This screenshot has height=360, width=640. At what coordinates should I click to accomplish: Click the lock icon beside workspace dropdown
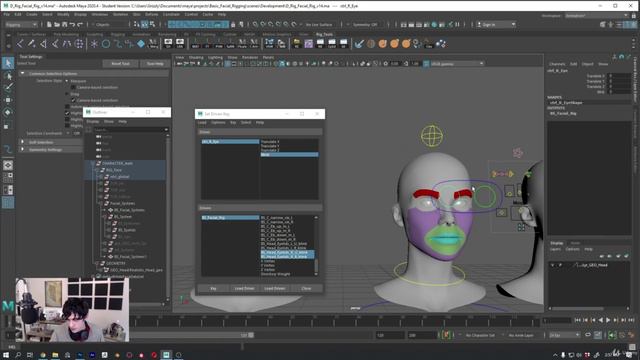634,16
